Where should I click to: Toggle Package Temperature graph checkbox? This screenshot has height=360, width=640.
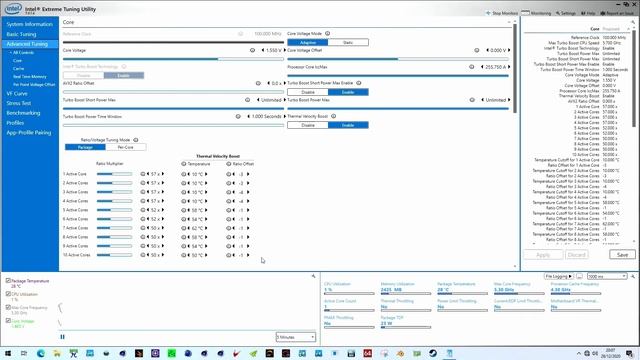point(8,281)
